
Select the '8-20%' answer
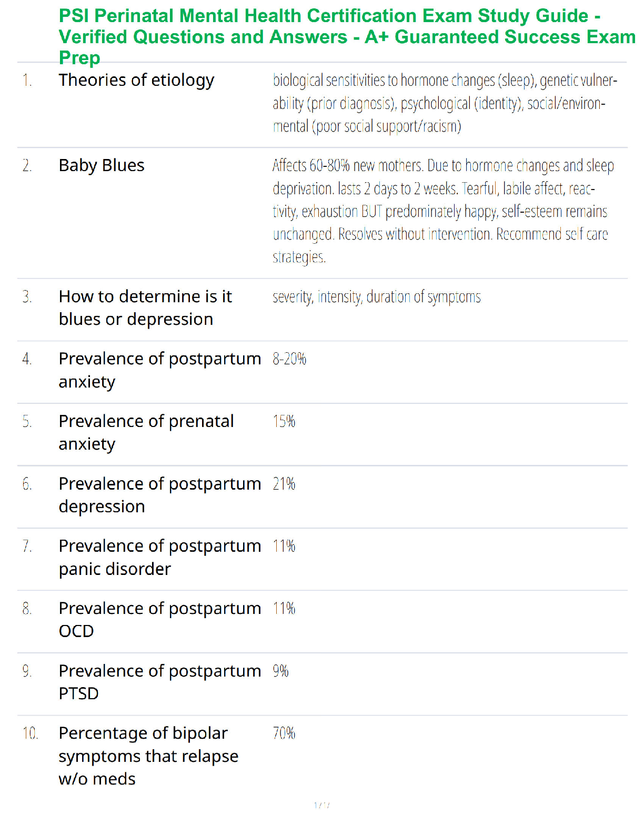click(289, 359)
